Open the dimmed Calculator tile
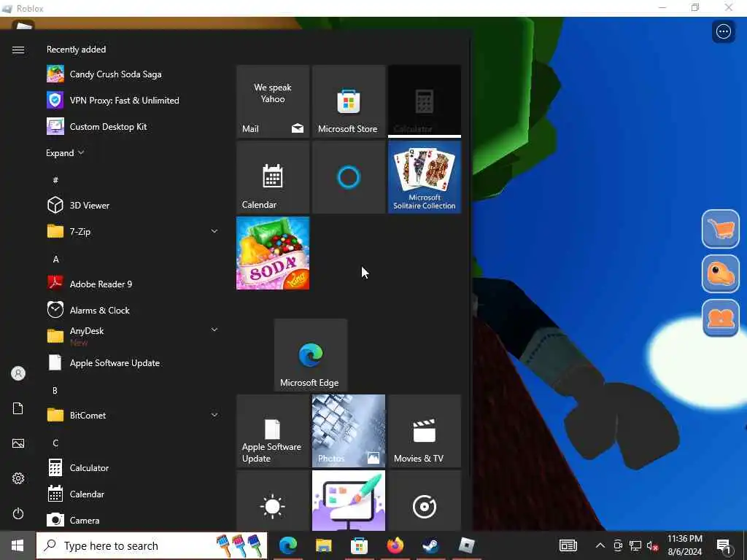Viewport: 747px width, 560px height. tap(425, 101)
